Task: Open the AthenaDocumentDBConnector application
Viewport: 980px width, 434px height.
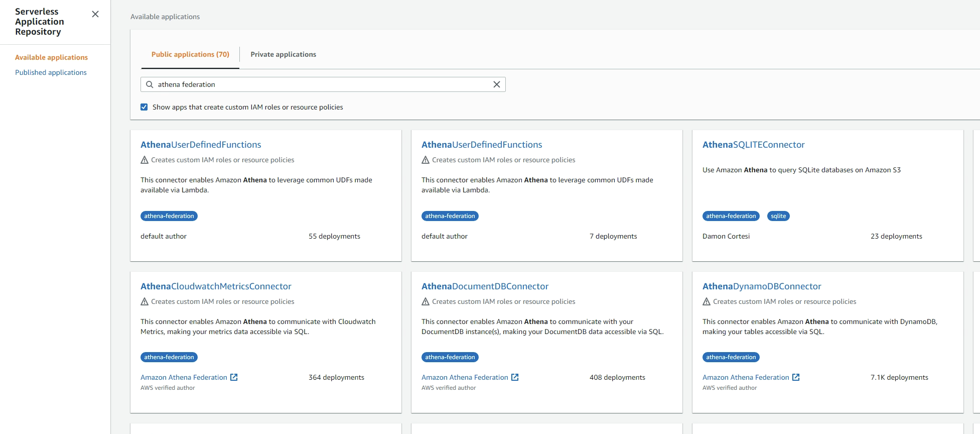Action: [x=485, y=286]
